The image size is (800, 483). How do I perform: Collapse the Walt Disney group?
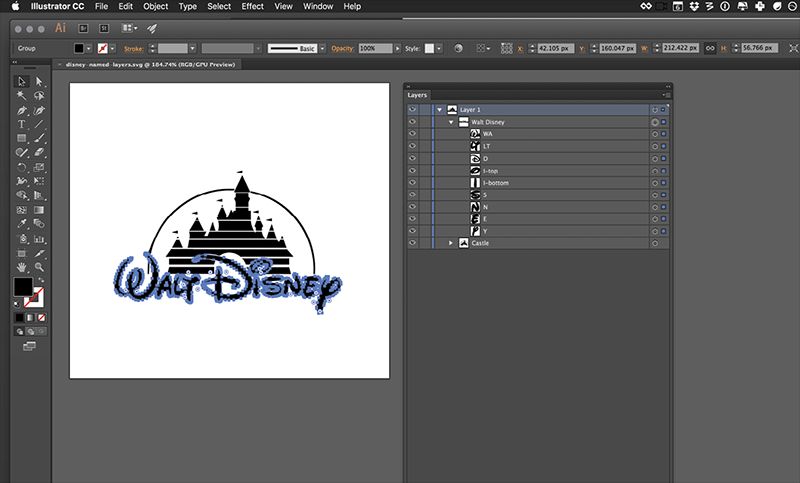point(451,122)
